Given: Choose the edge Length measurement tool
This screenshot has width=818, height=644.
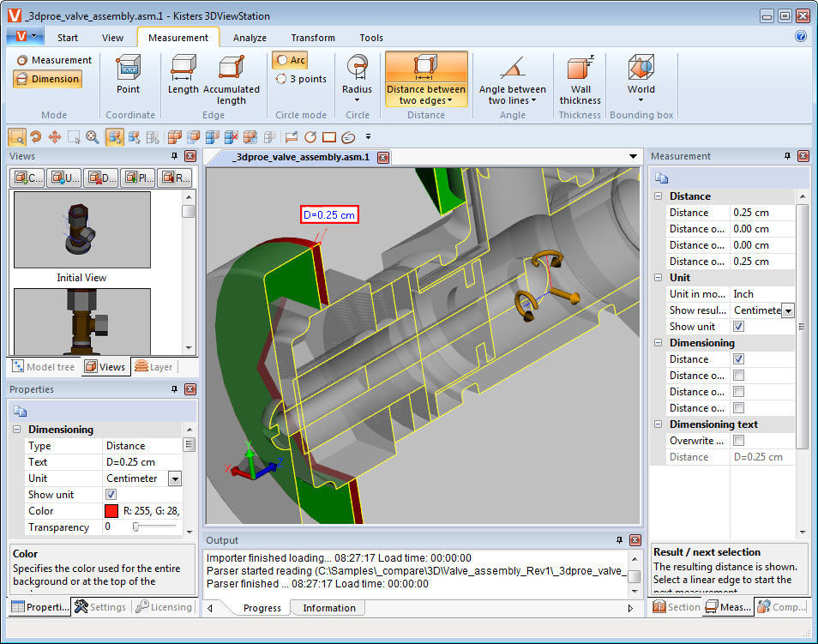Looking at the screenshot, I should (x=183, y=74).
